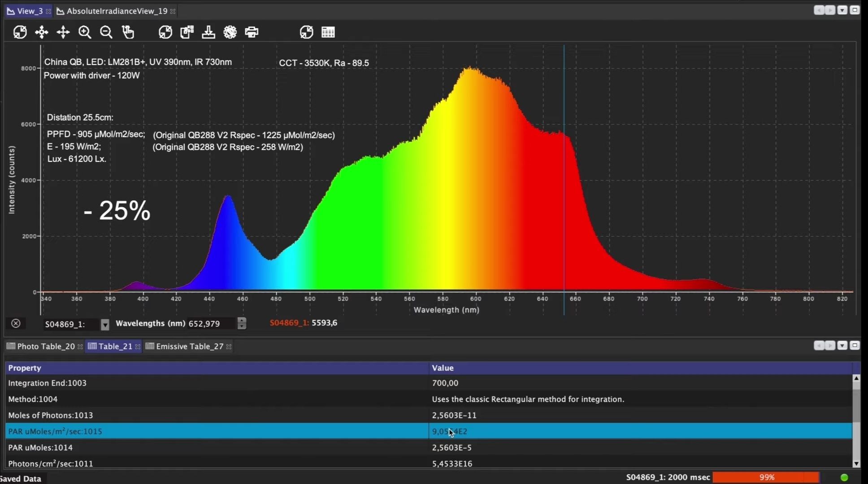The height and width of the screenshot is (484, 868).
Task: Maximize the table panel
Action: coord(855,346)
